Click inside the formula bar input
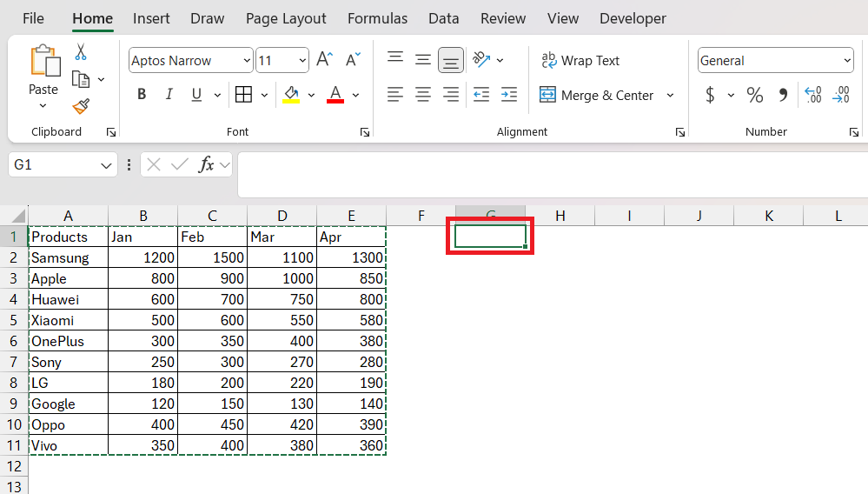The width and height of the screenshot is (868, 494). click(x=553, y=175)
